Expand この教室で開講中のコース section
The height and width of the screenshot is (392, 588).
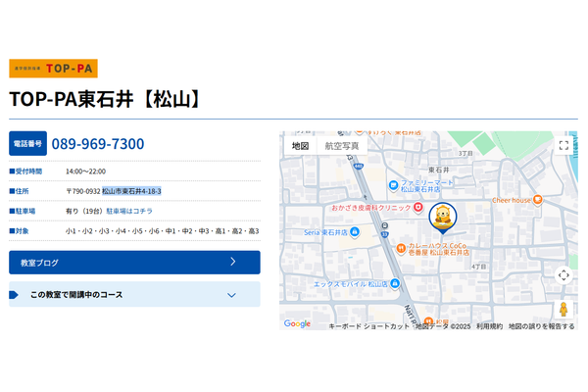pos(134,294)
